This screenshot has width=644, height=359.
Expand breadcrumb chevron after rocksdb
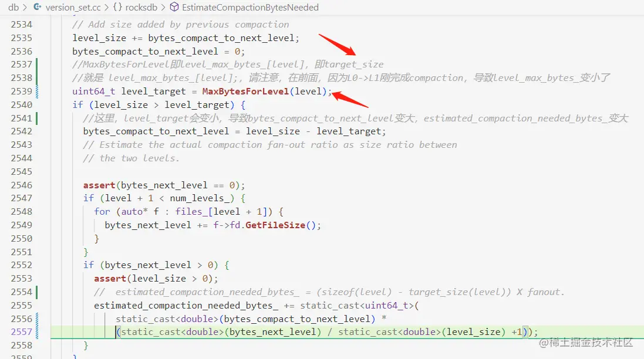click(163, 8)
